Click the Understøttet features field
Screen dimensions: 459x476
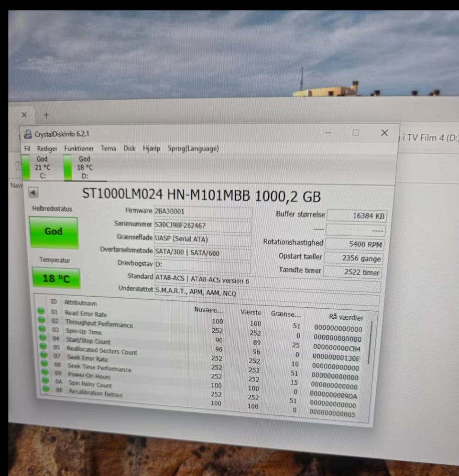point(267,295)
